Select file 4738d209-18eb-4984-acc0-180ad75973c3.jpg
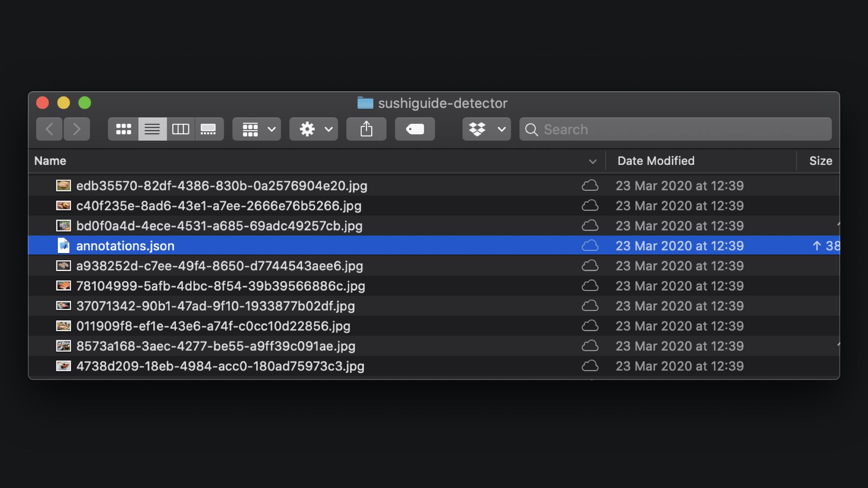Viewport: 868px width, 488px height. [x=220, y=366]
